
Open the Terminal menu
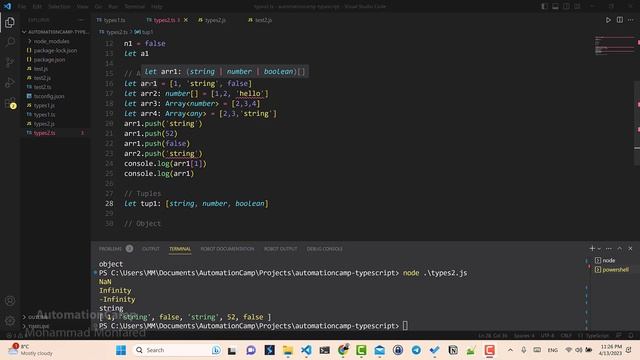[x=134, y=7]
